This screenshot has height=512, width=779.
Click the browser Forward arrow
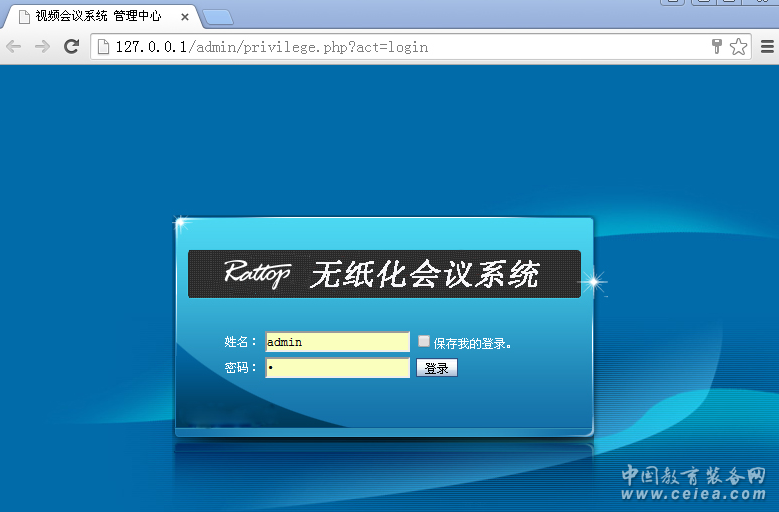click(x=42, y=46)
